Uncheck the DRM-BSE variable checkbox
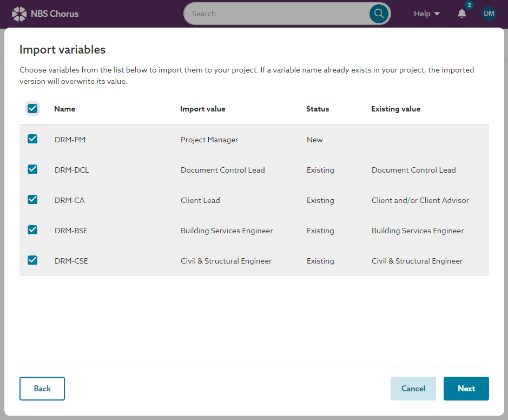This screenshot has width=508, height=420. click(x=32, y=230)
